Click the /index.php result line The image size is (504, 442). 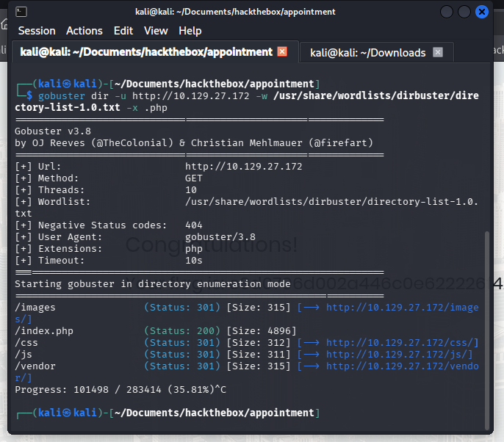click(155, 331)
